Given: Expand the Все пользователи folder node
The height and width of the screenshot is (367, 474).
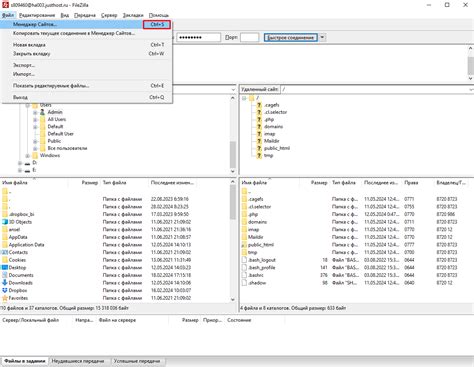Looking at the screenshot, I should pyautogui.click(x=35, y=148).
